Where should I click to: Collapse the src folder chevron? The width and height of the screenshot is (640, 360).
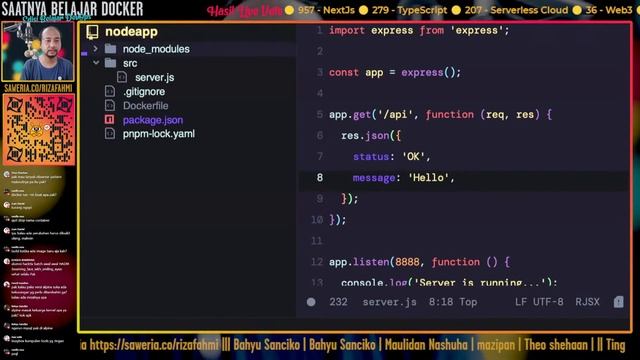pyautogui.click(x=96, y=63)
